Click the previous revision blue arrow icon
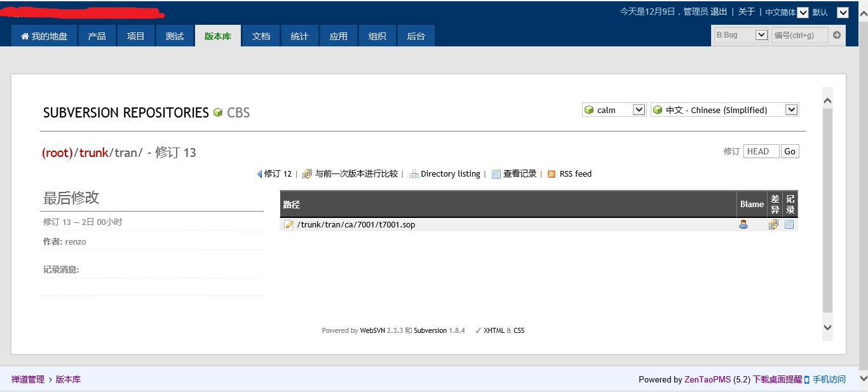Viewport: 868px width, 392px height. pos(259,174)
